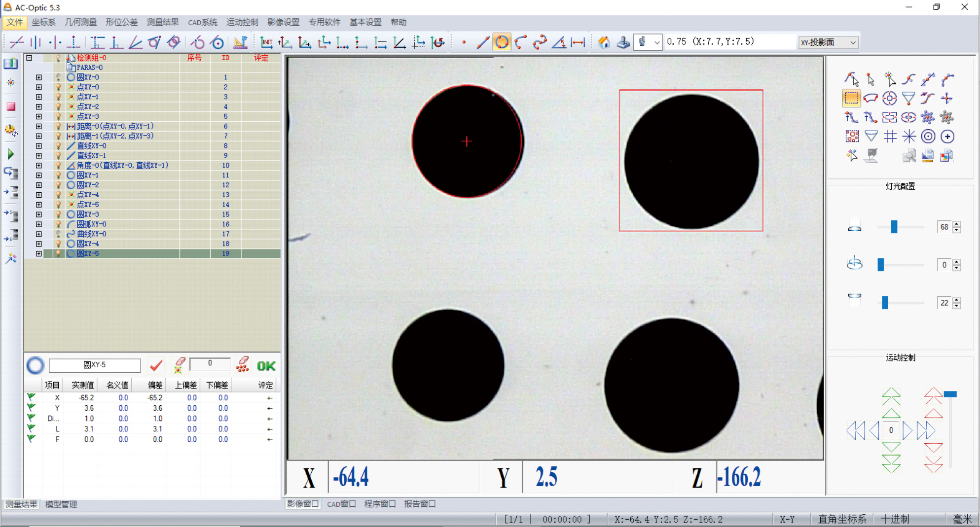Toggle lightbulb visibility for 曲线XY-0
Screen dimensions: 980x527
(58, 234)
